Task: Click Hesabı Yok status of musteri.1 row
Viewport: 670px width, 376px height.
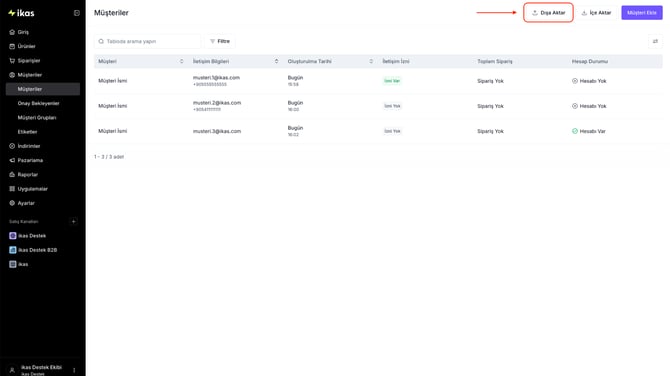Action: click(x=589, y=81)
